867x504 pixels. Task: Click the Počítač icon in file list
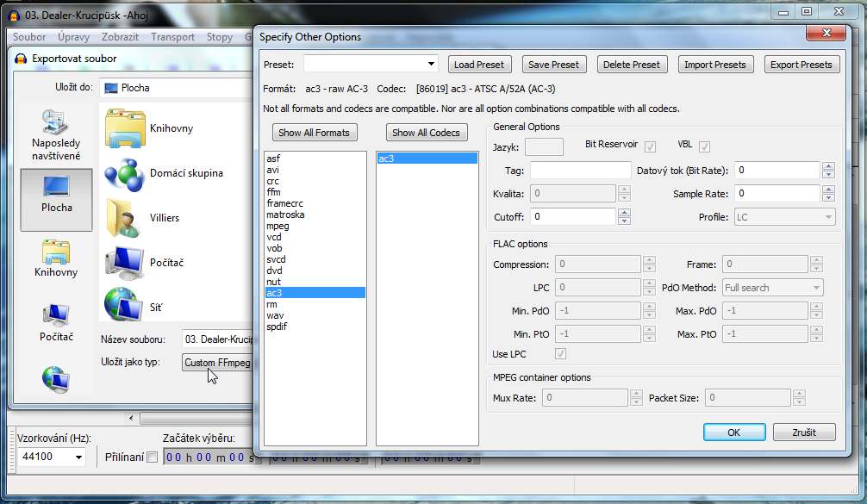(x=123, y=263)
